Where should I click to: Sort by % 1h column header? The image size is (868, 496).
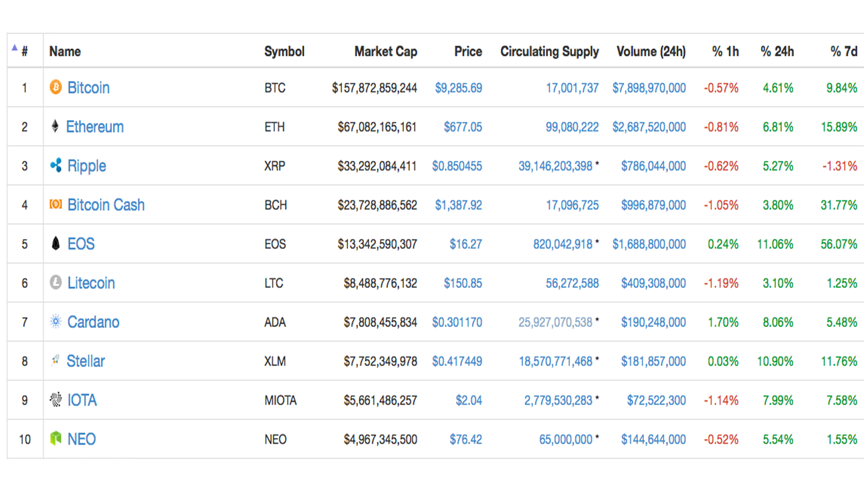pyautogui.click(x=726, y=51)
